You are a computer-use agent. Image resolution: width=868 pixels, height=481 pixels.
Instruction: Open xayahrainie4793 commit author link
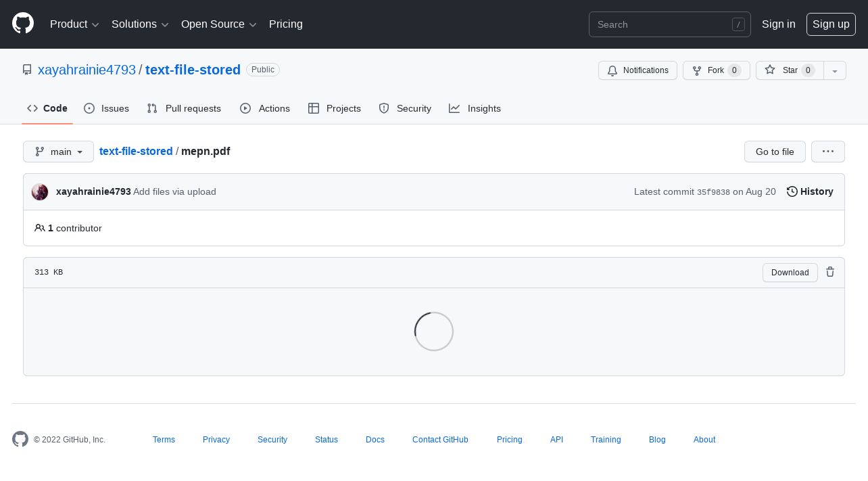pyautogui.click(x=93, y=191)
